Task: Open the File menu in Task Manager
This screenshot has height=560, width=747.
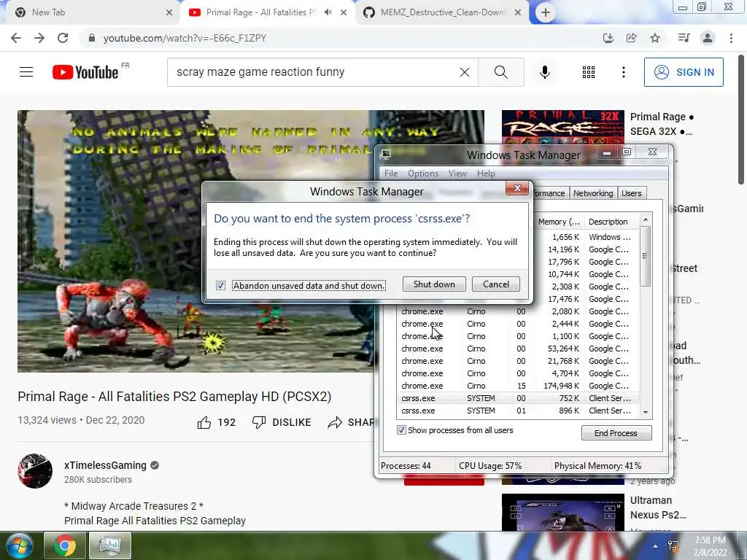Action: 391,174
